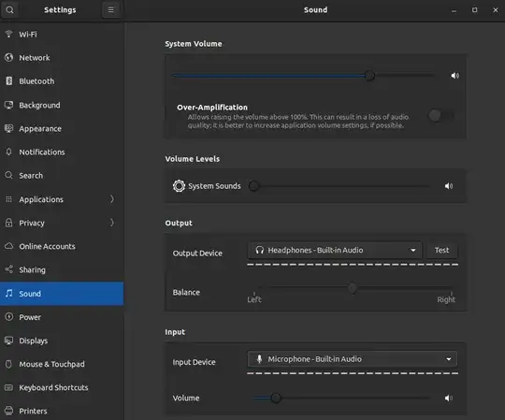Click the microphone icon in Input Device
Screen dimensions: 505x420
click(x=259, y=359)
